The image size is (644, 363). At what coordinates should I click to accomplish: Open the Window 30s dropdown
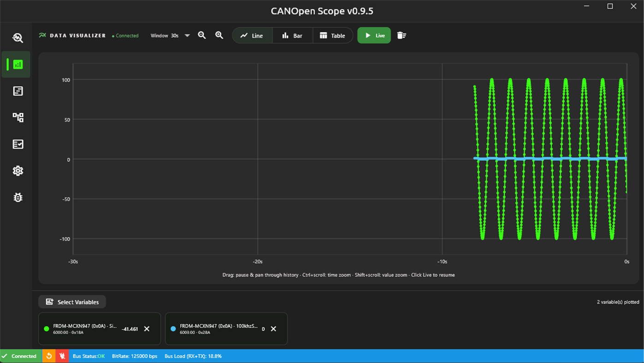[x=170, y=36]
